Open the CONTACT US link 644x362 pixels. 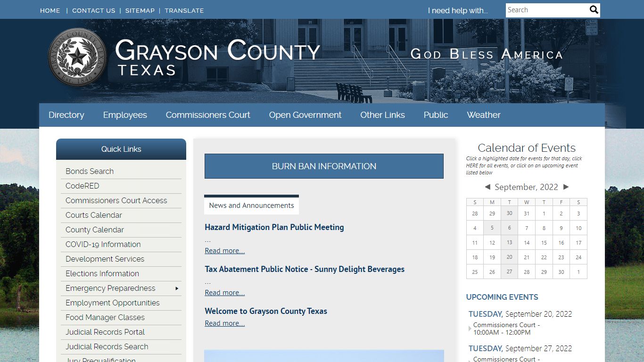coord(93,10)
